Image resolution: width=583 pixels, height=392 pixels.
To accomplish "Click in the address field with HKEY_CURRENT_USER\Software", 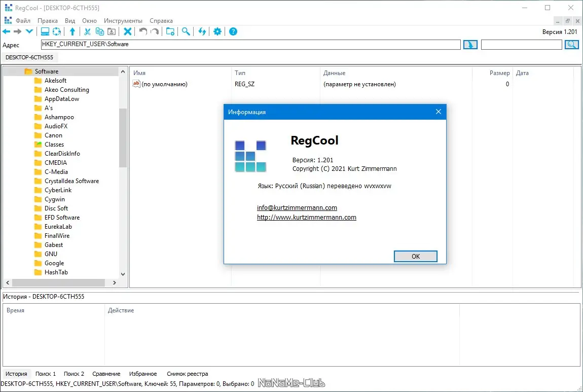I will click(250, 44).
